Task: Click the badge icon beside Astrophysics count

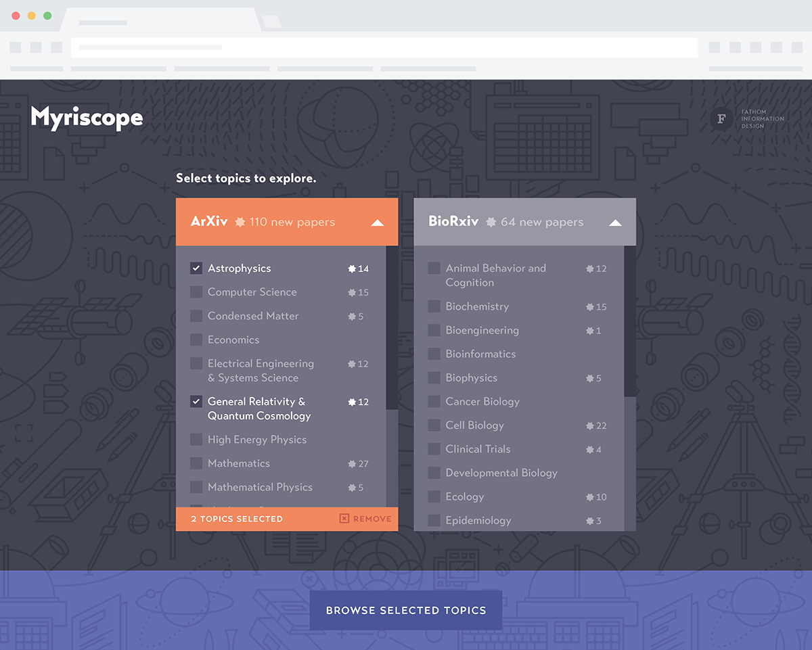Action: (351, 269)
